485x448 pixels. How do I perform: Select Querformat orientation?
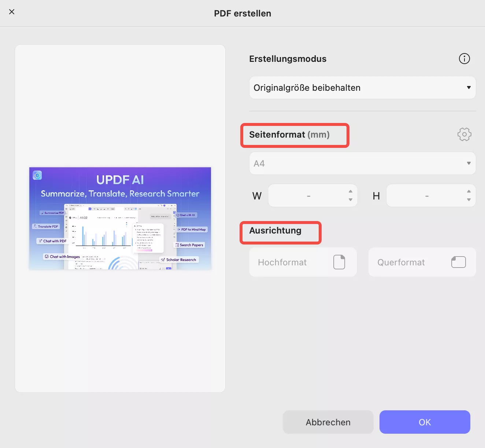(x=422, y=262)
